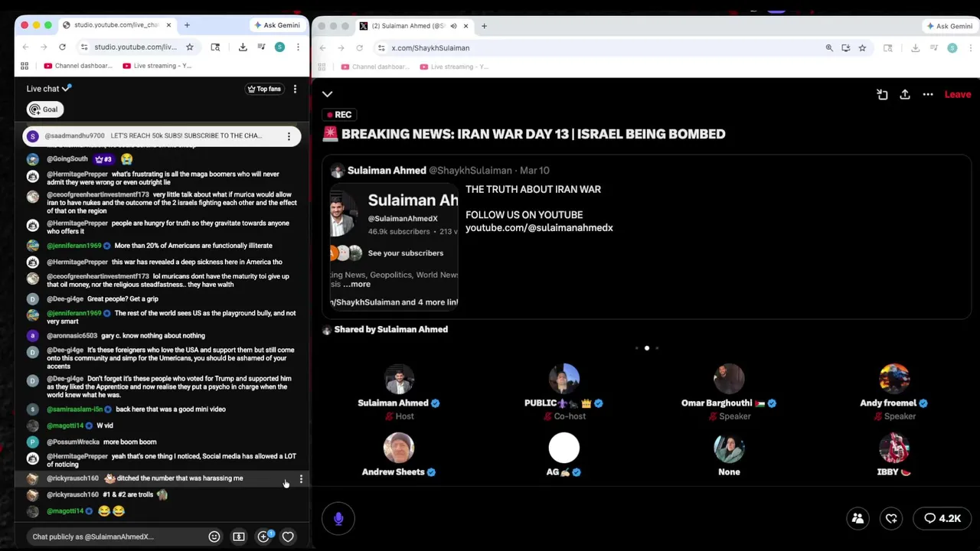Collapse the Space with the down chevron

pos(328,94)
